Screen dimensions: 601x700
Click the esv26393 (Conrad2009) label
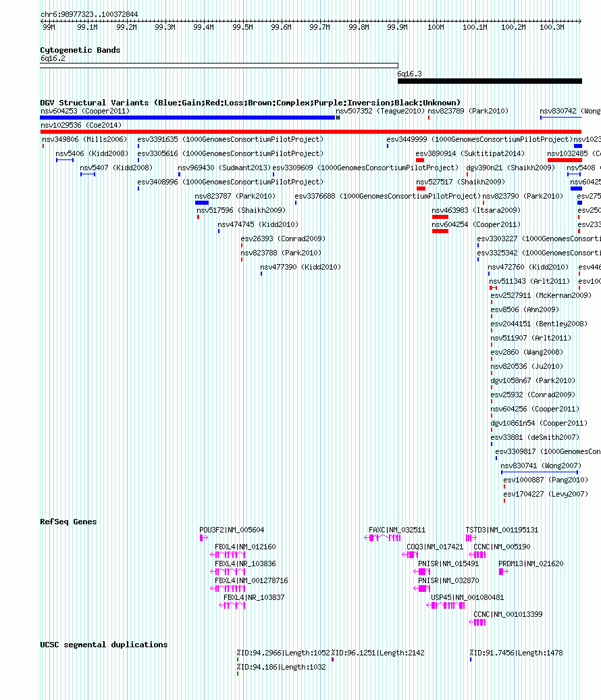(283, 239)
